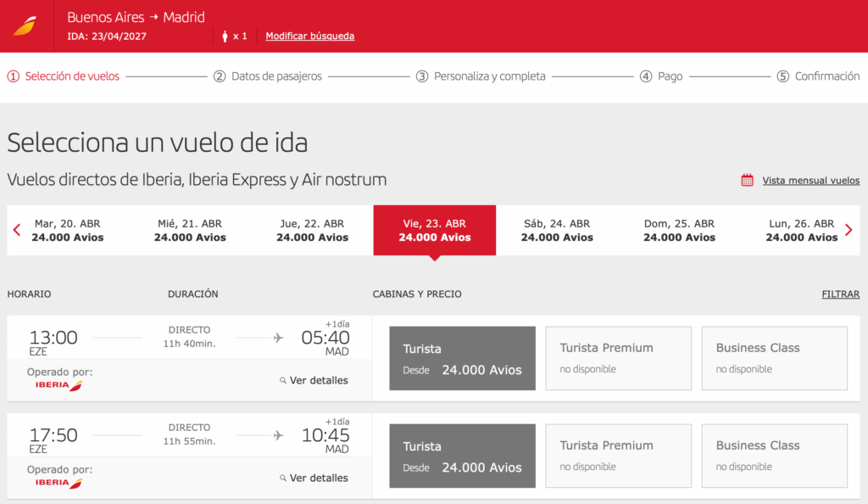Click the 10:45 arrival time
The height and width of the screenshot is (504, 868).
325,434
